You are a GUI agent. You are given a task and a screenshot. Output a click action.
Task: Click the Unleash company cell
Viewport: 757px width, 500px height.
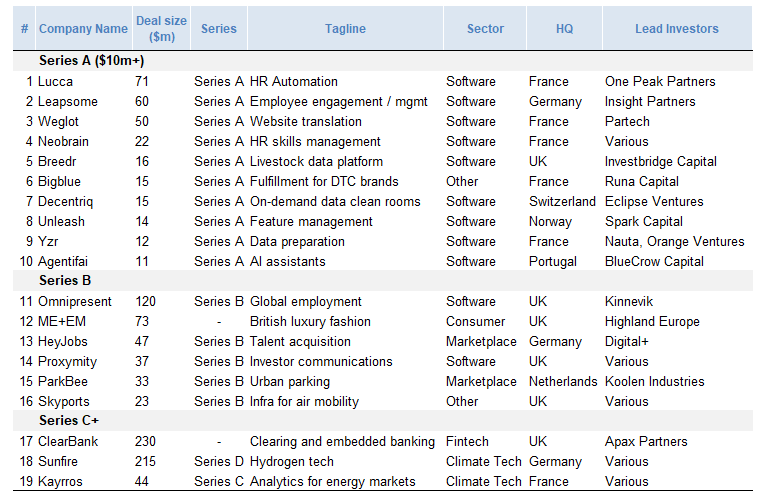click(61, 222)
